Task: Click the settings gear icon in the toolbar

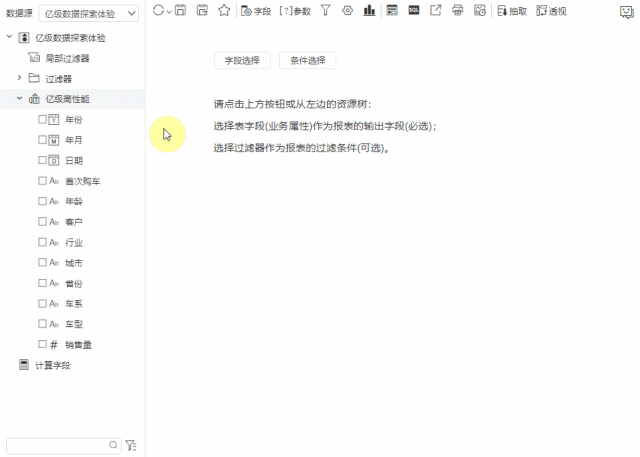Action: [347, 11]
